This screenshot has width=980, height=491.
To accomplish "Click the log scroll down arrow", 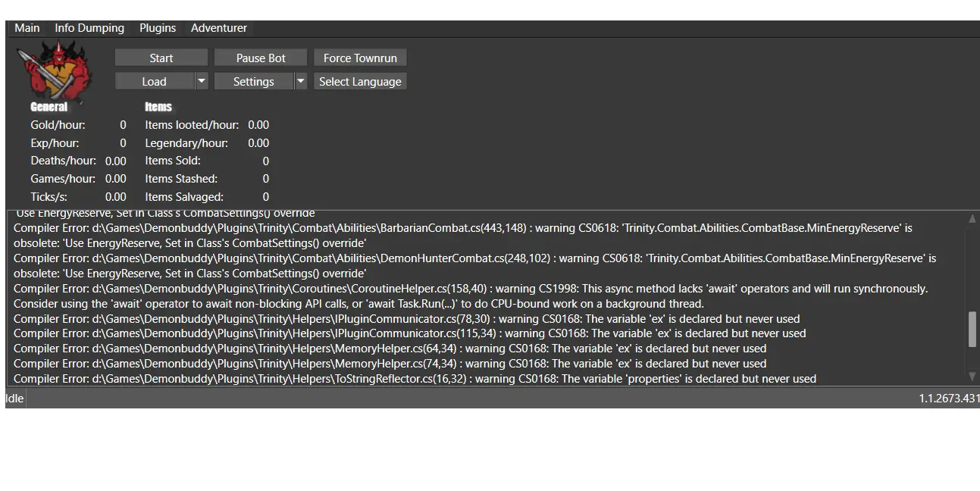I will click(972, 377).
